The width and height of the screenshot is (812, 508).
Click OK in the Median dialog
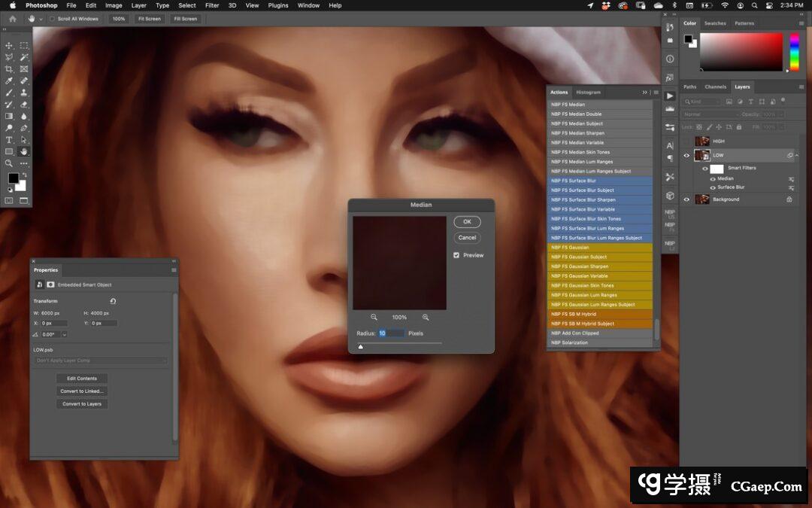(x=467, y=222)
